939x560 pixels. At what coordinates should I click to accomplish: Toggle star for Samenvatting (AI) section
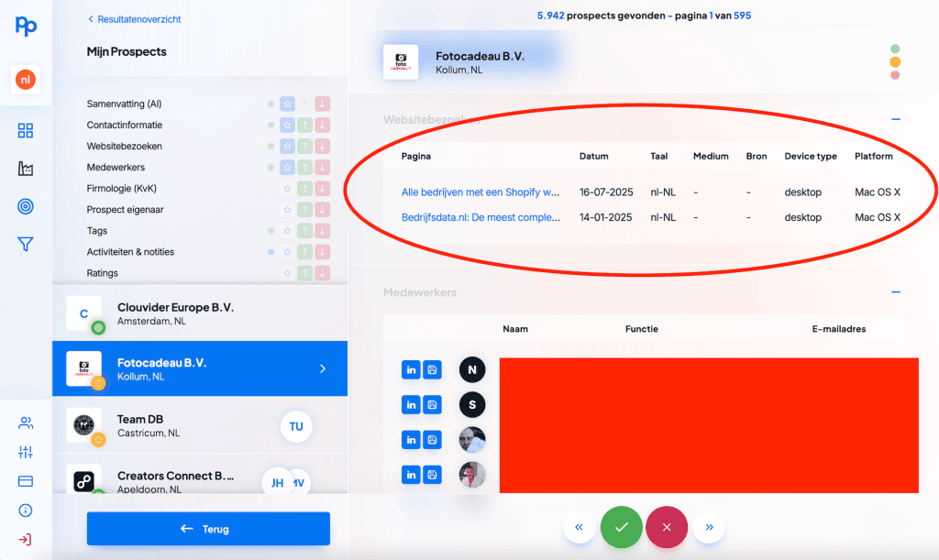[x=287, y=104]
